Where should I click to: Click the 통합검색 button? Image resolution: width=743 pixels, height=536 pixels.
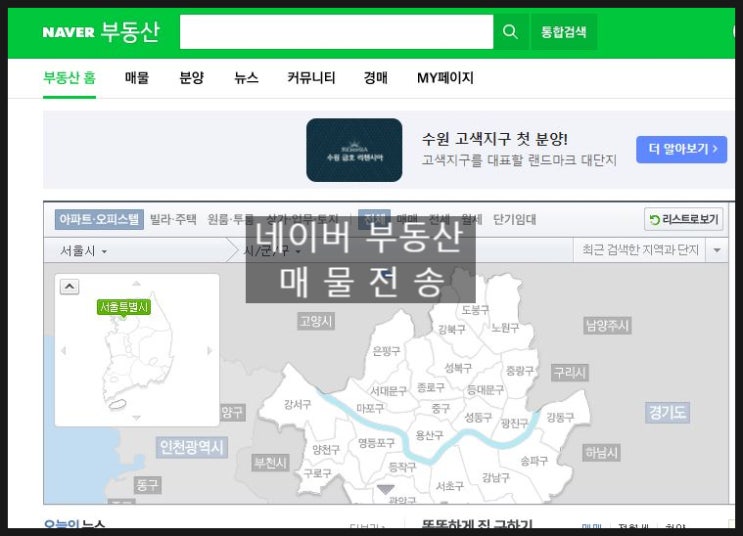click(564, 32)
